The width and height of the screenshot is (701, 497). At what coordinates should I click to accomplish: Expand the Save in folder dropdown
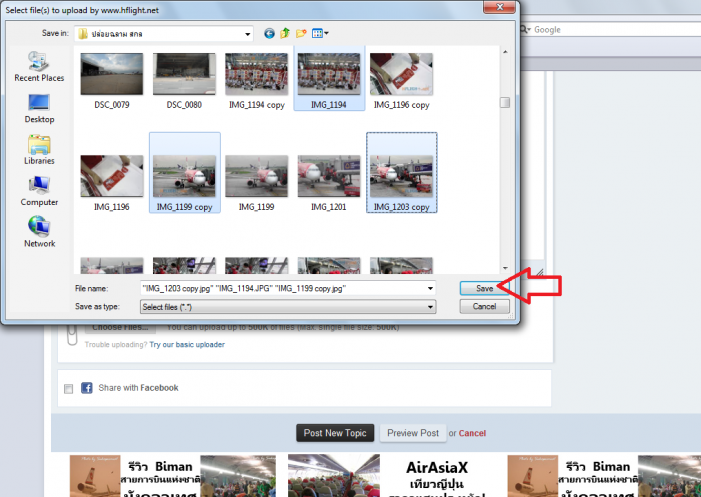coord(247,33)
